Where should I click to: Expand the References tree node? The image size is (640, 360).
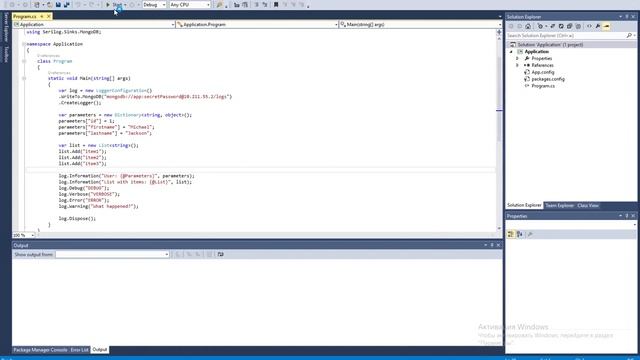pyautogui.click(x=518, y=65)
